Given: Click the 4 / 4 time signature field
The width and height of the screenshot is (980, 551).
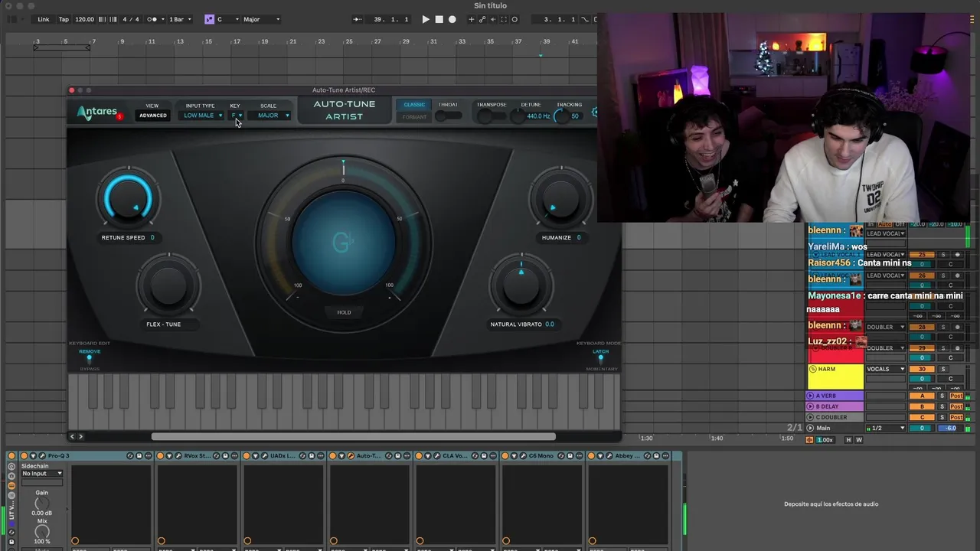Looking at the screenshot, I should (131, 19).
